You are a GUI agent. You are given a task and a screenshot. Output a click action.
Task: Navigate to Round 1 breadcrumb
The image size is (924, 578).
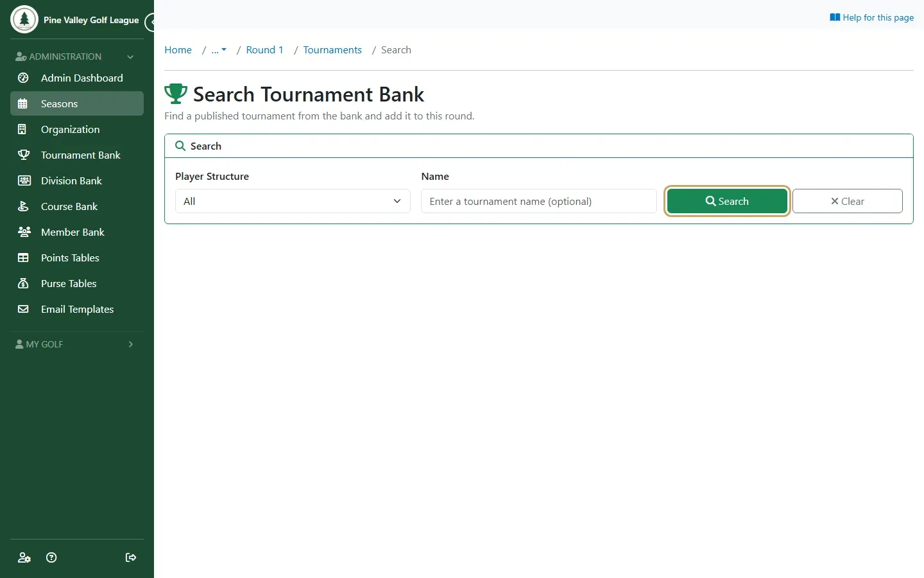click(264, 50)
